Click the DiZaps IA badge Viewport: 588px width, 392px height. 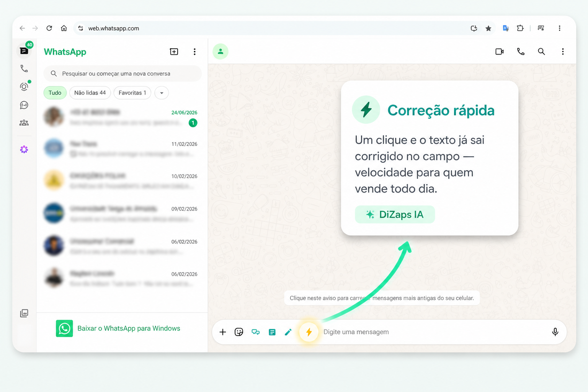click(395, 214)
